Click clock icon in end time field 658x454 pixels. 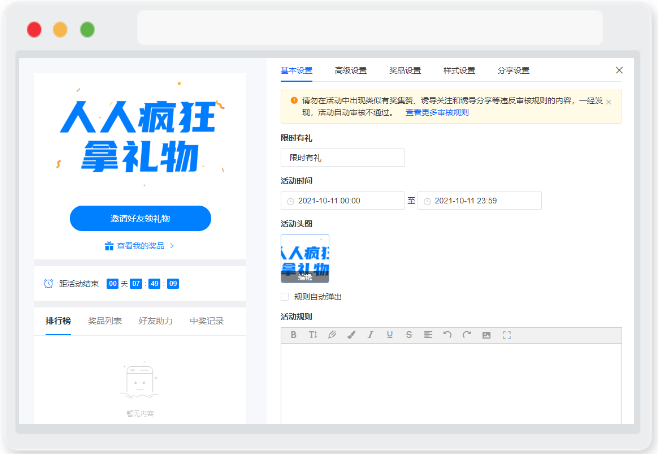point(427,201)
